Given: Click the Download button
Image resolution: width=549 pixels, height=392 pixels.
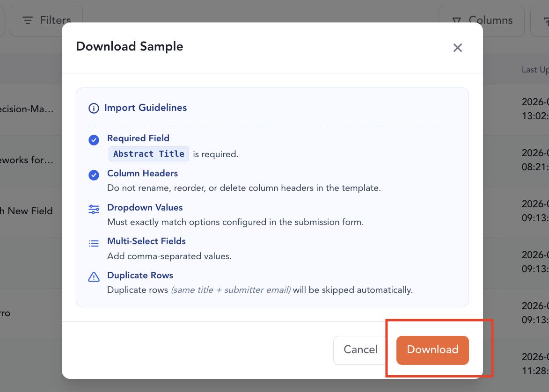Looking at the screenshot, I should click(432, 350).
